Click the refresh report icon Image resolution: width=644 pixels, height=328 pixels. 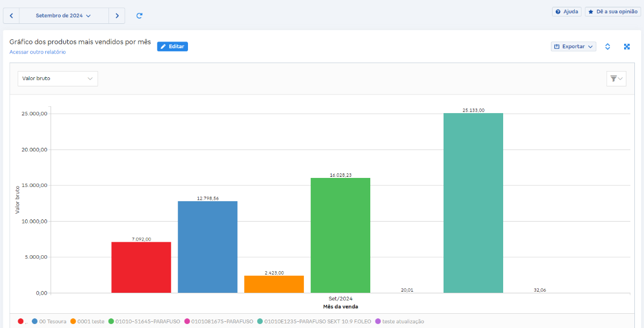[x=139, y=16]
